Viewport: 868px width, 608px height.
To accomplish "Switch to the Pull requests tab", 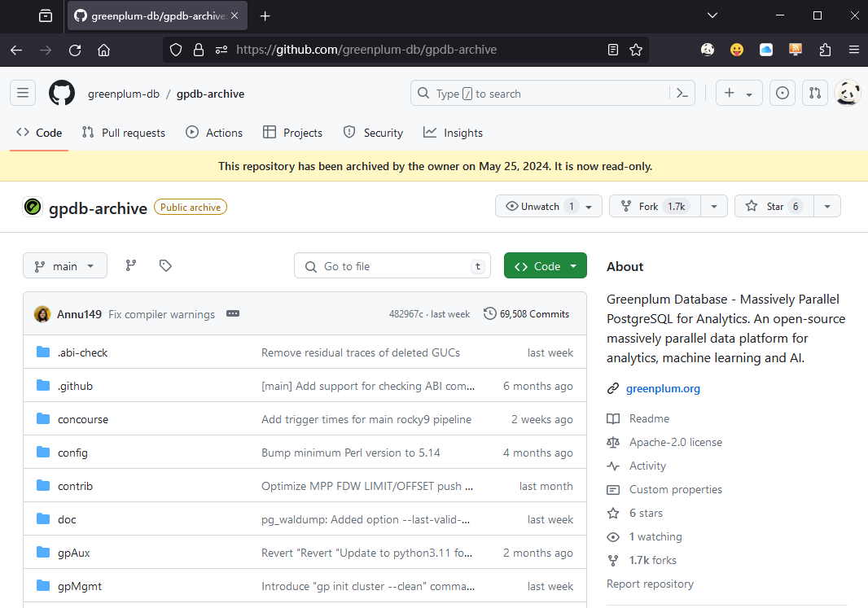I will 124,133.
